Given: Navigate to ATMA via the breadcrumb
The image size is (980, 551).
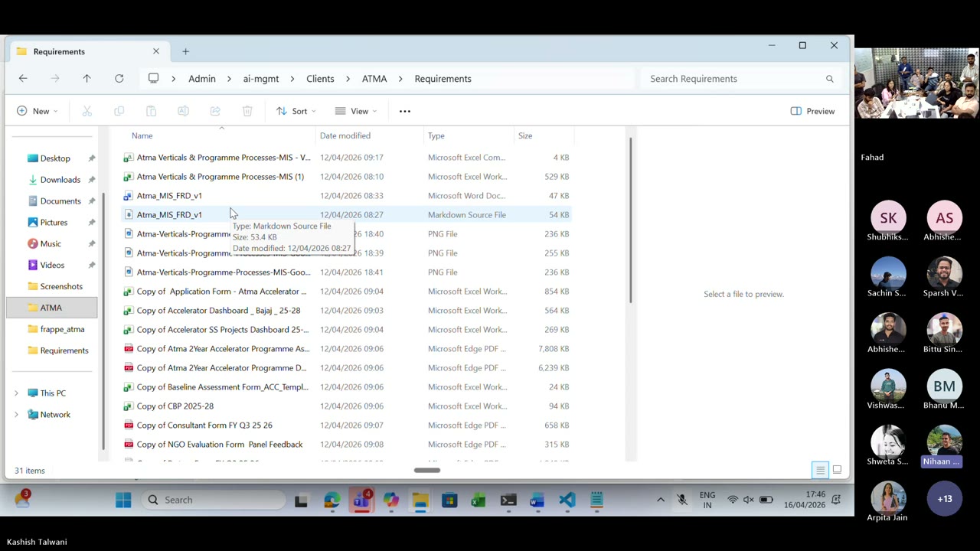Looking at the screenshot, I should coord(374,78).
